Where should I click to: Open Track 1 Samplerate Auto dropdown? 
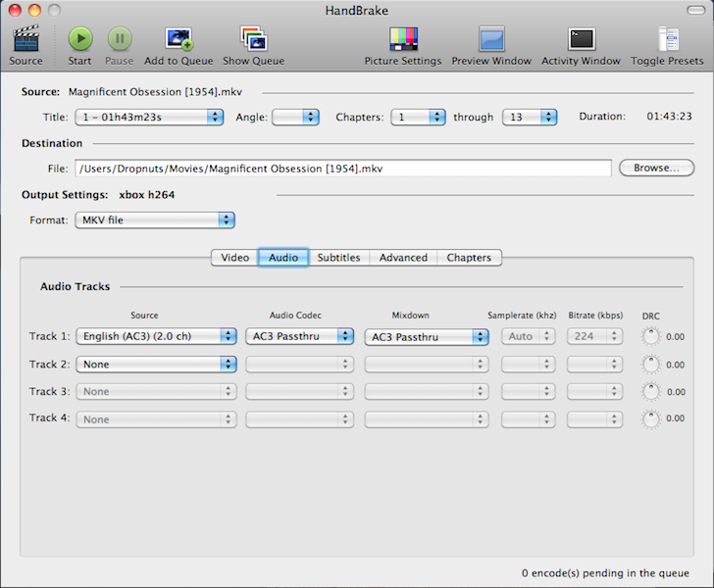pyautogui.click(x=529, y=336)
